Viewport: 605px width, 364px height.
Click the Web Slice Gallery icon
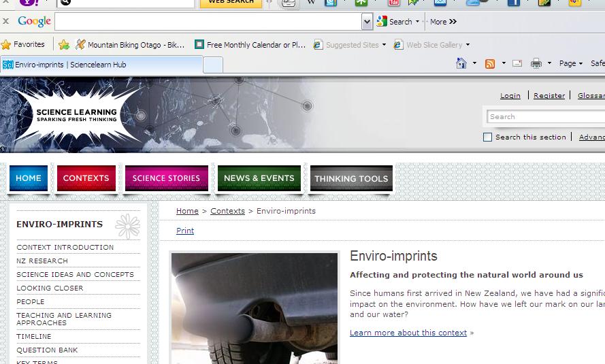coord(398,45)
